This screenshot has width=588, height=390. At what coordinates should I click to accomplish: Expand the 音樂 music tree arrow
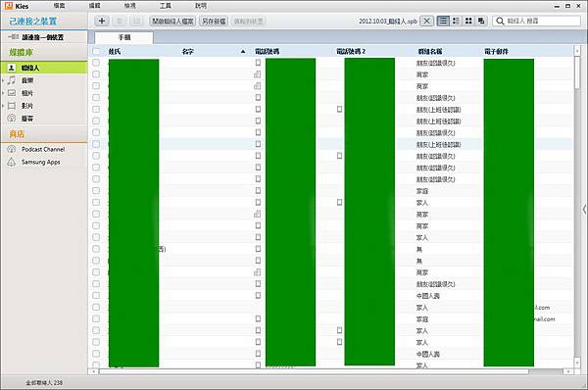pyautogui.click(x=3, y=80)
